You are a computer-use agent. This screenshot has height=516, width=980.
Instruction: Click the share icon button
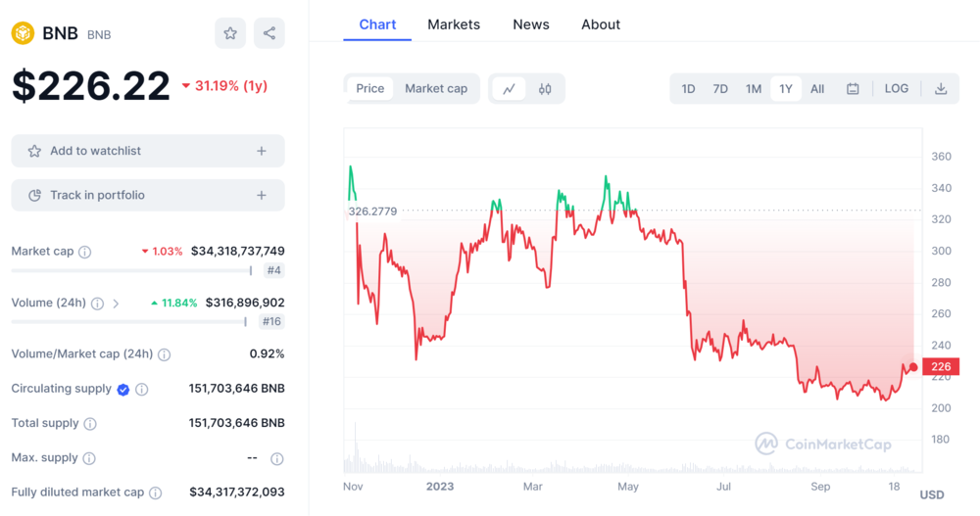[269, 33]
